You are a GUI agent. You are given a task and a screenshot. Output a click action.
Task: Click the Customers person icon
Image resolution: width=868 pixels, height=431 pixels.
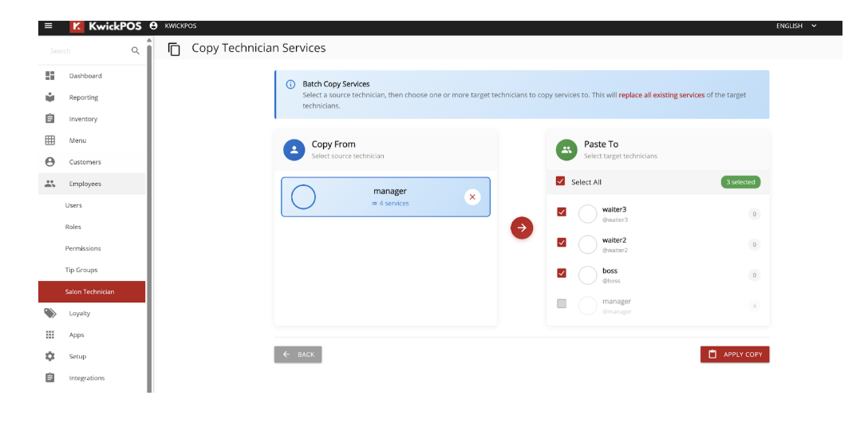[x=49, y=162]
